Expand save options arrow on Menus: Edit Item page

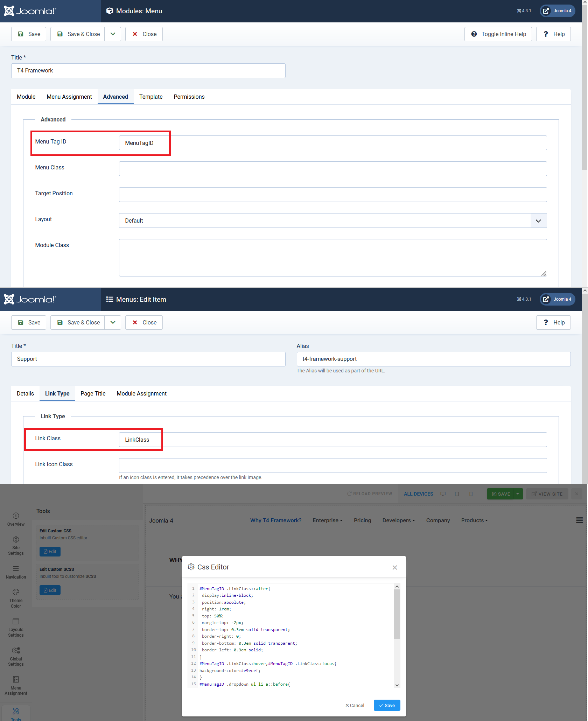click(113, 322)
